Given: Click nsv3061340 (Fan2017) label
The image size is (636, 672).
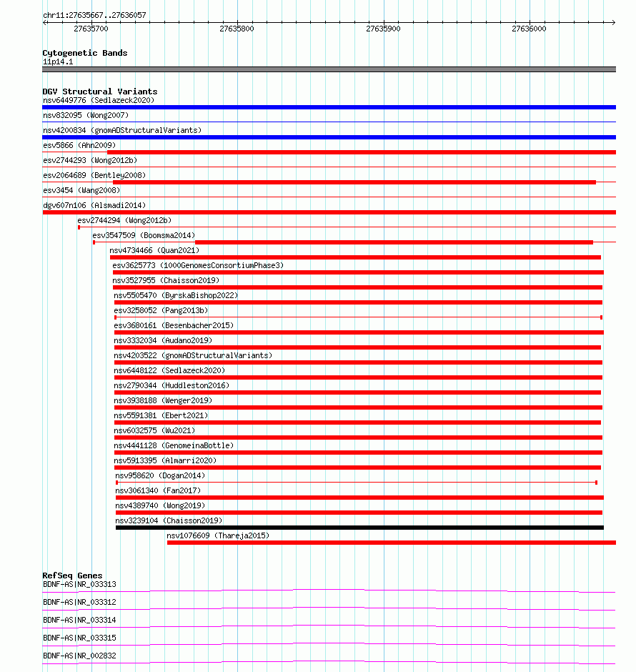Looking at the screenshot, I should pyautogui.click(x=158, y=490).
